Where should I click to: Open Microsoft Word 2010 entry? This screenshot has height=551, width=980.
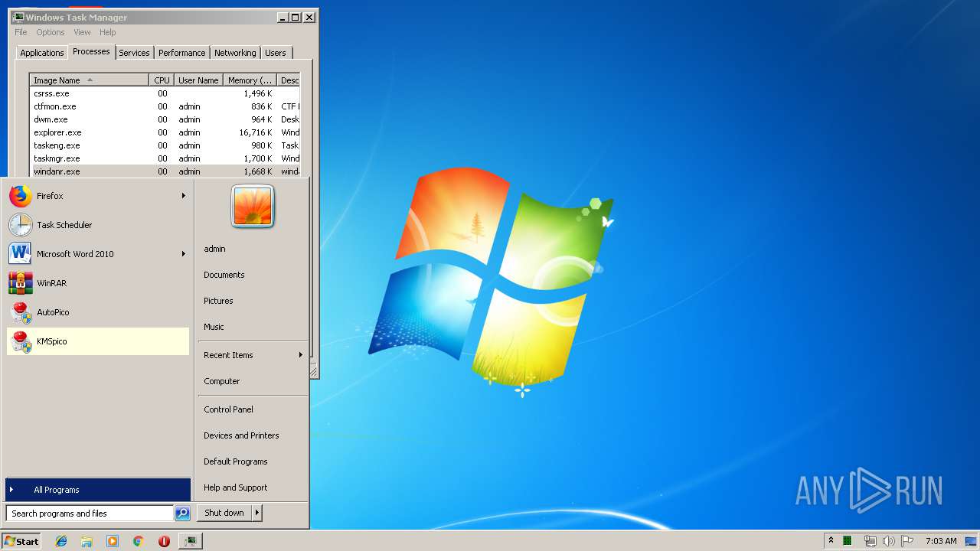click(x=97, y=254)
